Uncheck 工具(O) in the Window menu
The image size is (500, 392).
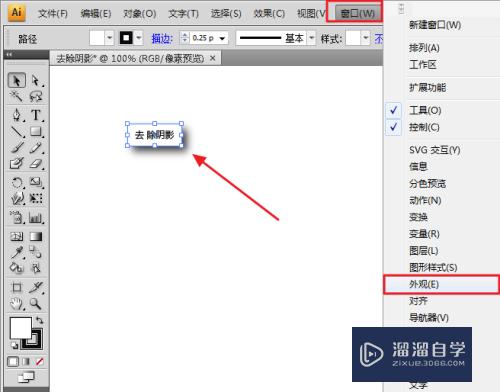click(x=425, y=110)
